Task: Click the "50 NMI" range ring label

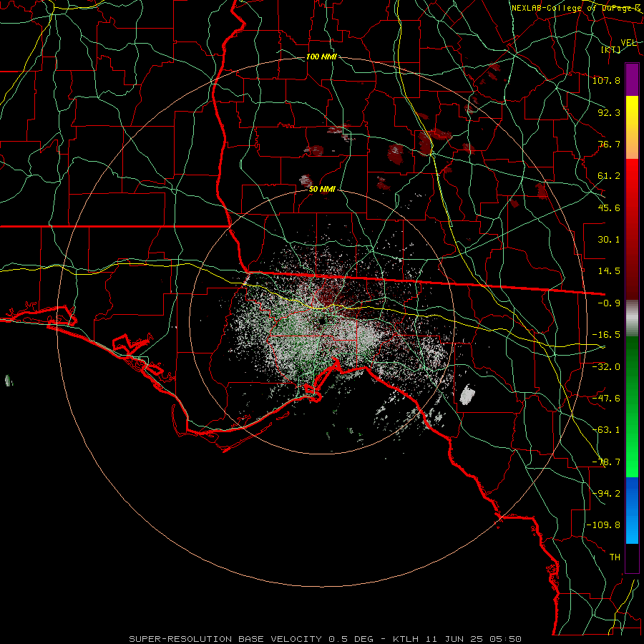Action: (x=322, y=190)
